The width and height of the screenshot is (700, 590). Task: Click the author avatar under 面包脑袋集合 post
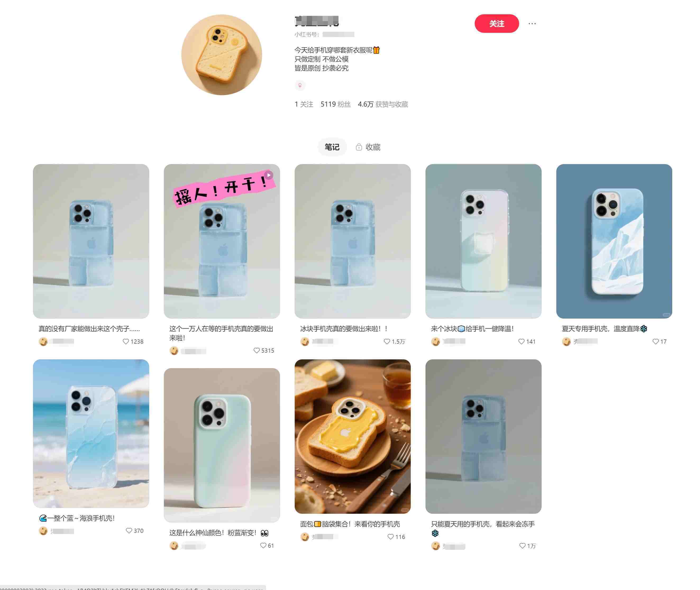[304, 537]
